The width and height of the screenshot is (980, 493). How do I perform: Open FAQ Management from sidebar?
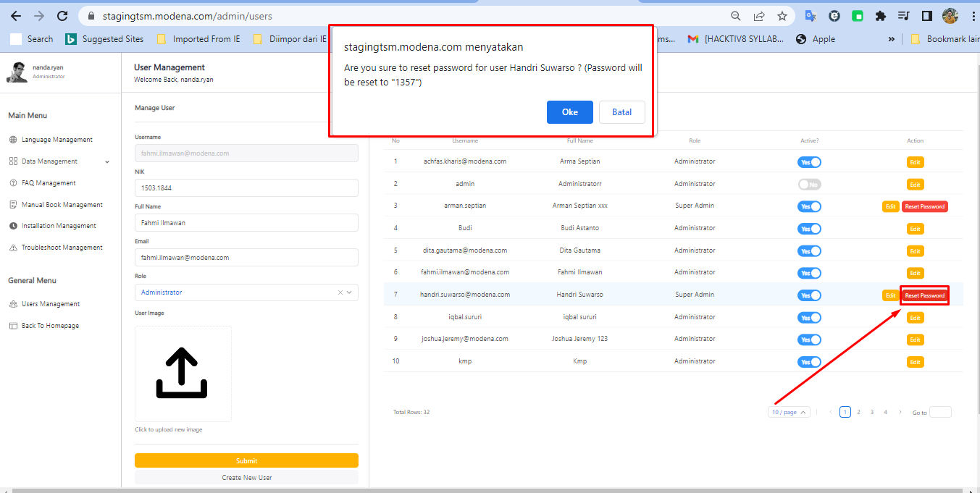48,183
